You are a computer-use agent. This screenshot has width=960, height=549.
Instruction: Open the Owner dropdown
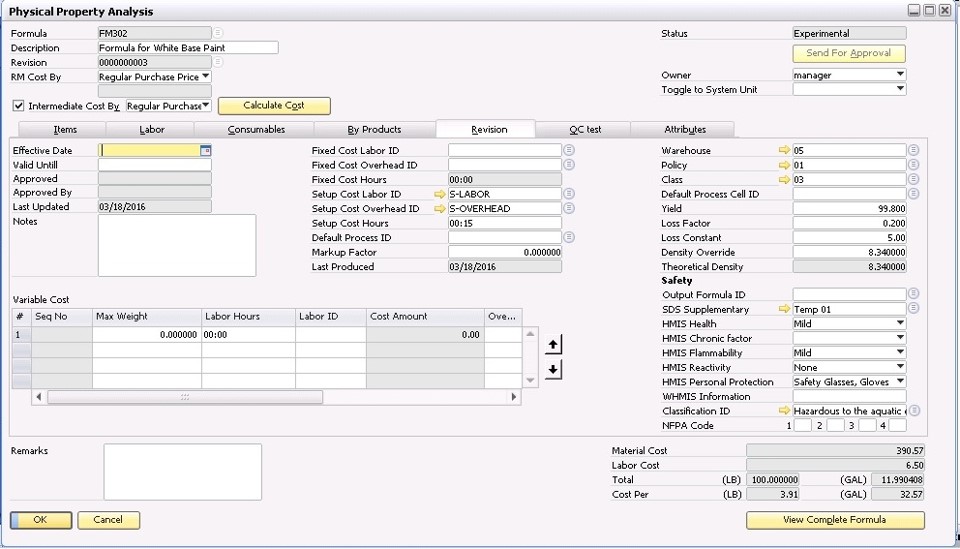pyautogui.click(x=900, y=75)
